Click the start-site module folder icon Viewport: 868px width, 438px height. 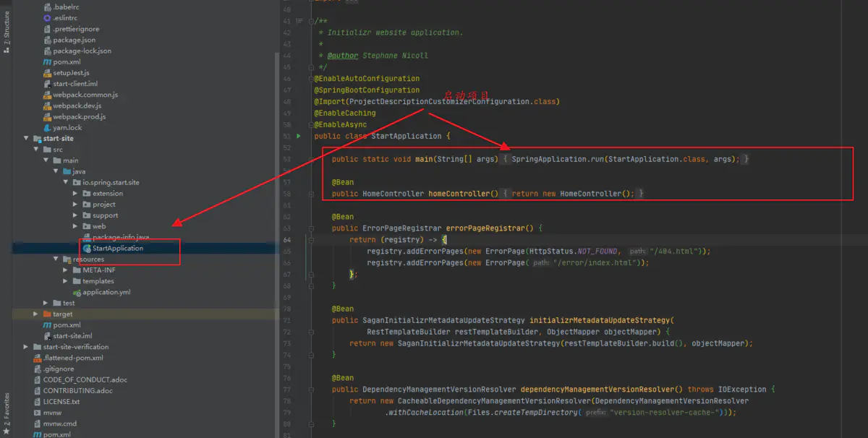pos(38,139)
